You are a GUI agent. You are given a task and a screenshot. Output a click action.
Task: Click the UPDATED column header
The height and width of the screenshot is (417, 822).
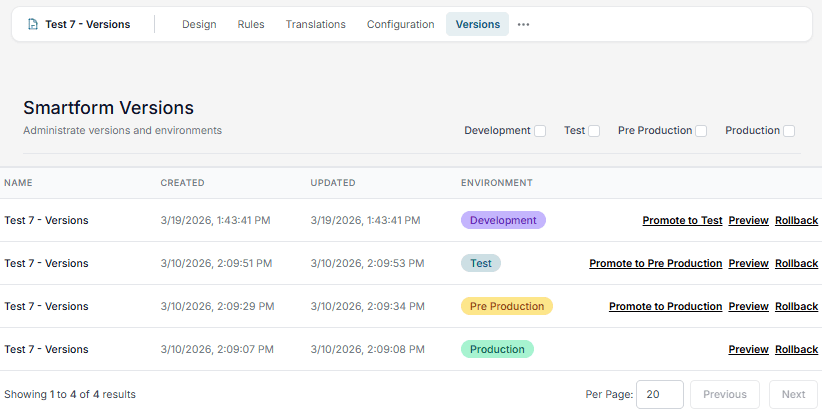click(x=333, y=183)
